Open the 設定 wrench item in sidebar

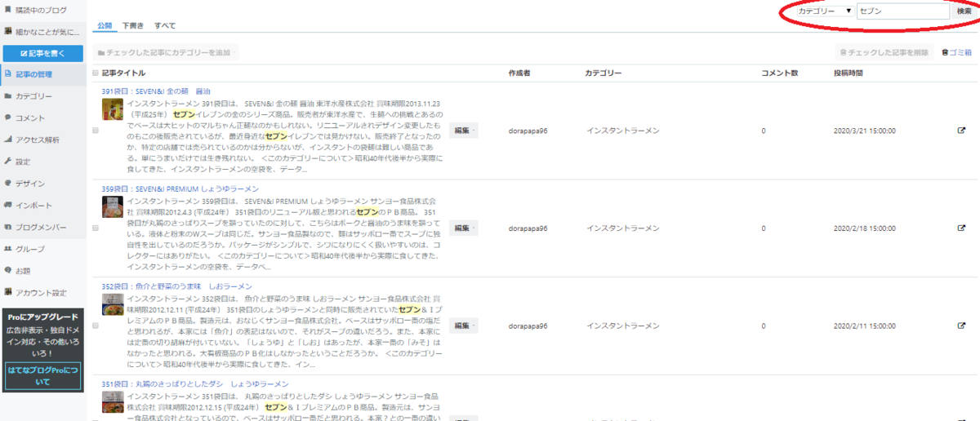pos(42,162)
